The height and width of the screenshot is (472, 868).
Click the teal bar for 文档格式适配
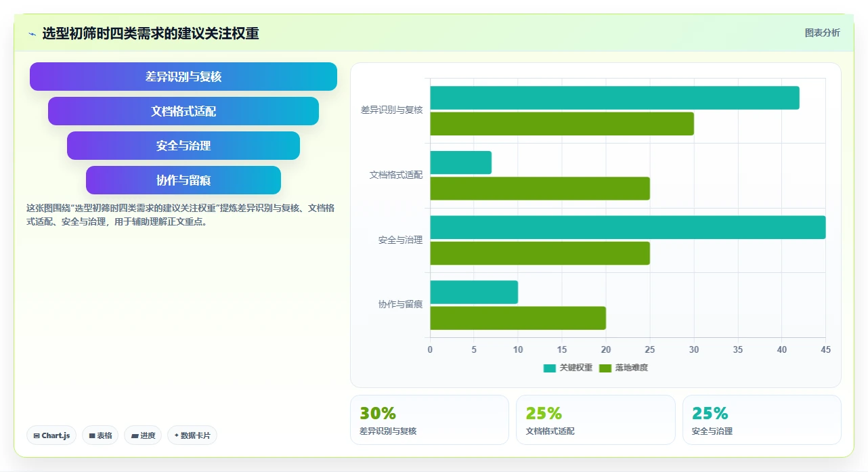click(460, 163)
